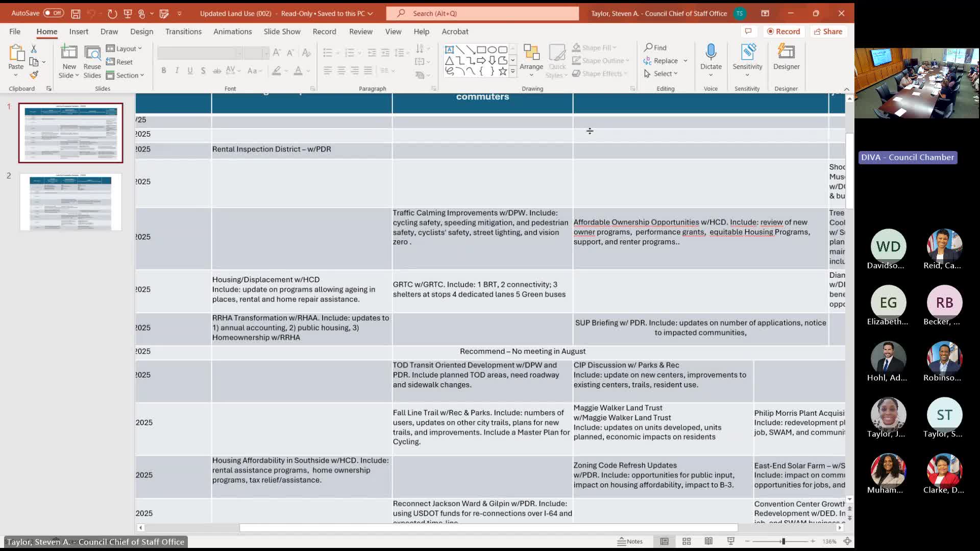Toggle Normal view button in status bar
Image resolution: width=980 pixels, height=551 pixels.
(664, 541)
